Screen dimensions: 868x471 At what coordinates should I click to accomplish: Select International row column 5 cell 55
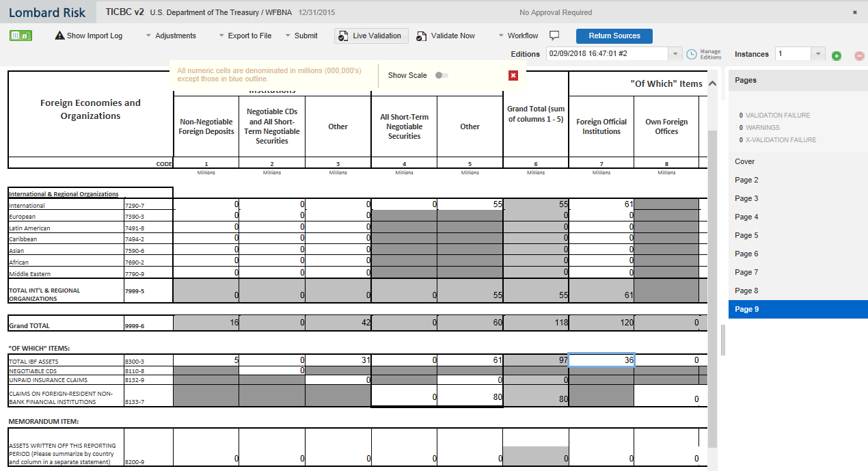tap(470, 204)
